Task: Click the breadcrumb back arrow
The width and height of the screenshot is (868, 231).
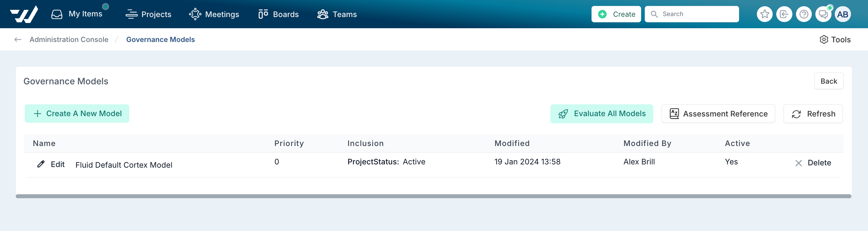Action: (x=18, y=40)
